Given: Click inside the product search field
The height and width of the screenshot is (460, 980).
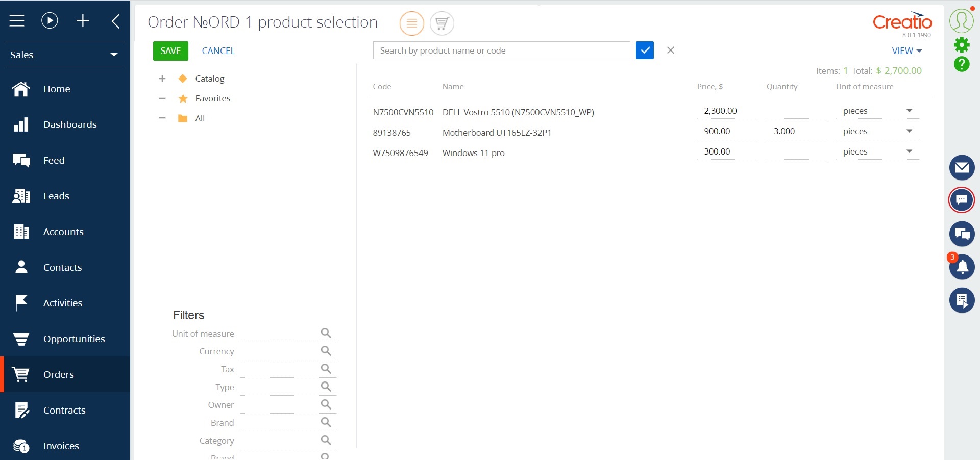Looking at the screenshot, I should 501,50.
